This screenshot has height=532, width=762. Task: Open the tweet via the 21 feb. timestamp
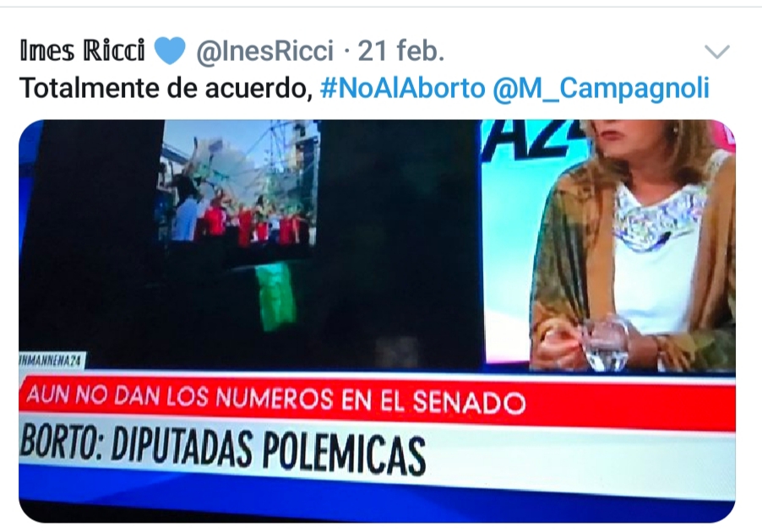pyautogui.click(x=401, y=51)
